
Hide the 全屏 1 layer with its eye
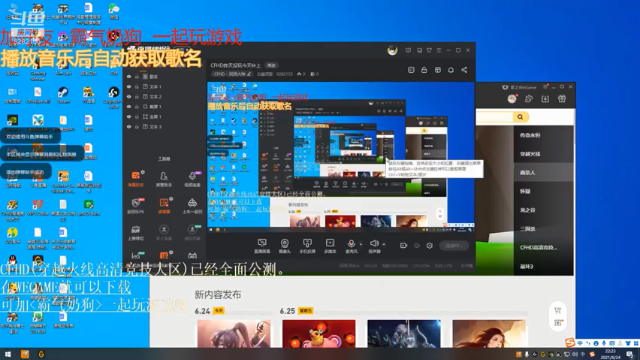tap(129, 117)
